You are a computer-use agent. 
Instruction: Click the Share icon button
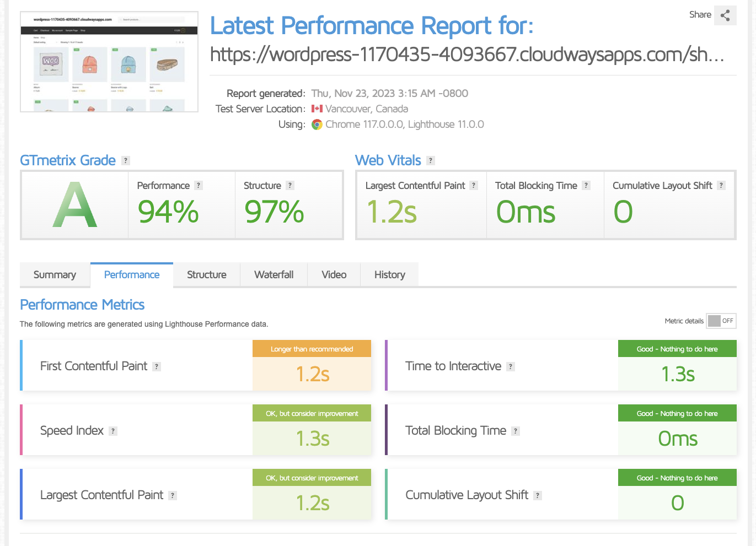tap(725, 15)
